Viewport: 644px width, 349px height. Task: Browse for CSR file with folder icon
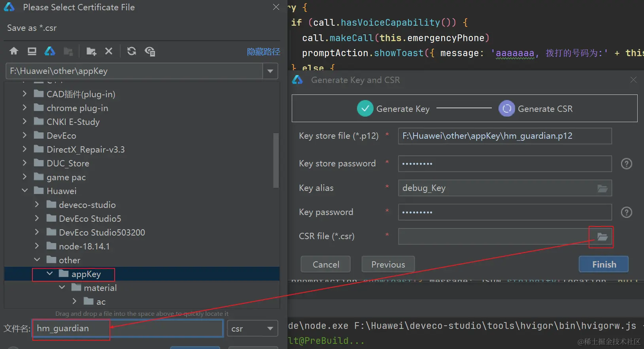tap(602, 237)
